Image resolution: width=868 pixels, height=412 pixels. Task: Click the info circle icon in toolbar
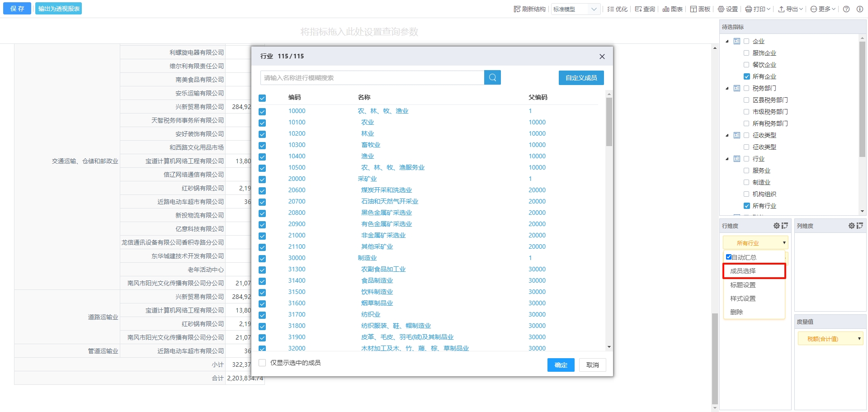click(x=860, y=9)
